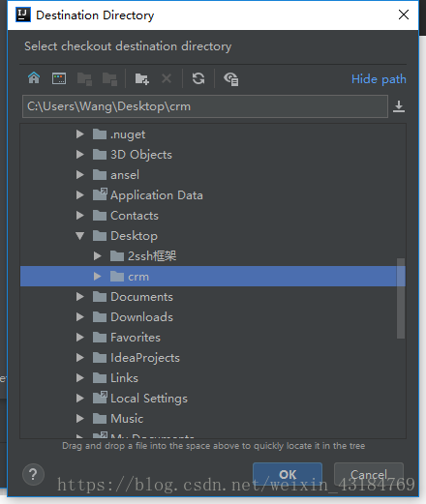Select the Project directory toolbar icon
Viewport: 426px width, 504px height.
(x=84, y=78)
